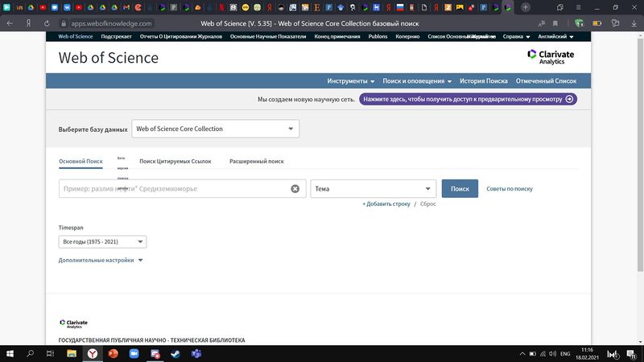Image resolution: width=644 pixels, height=362 pixels.
Task: Click the address bar apps.webofknowledge.com
Action: click(111, 24)
